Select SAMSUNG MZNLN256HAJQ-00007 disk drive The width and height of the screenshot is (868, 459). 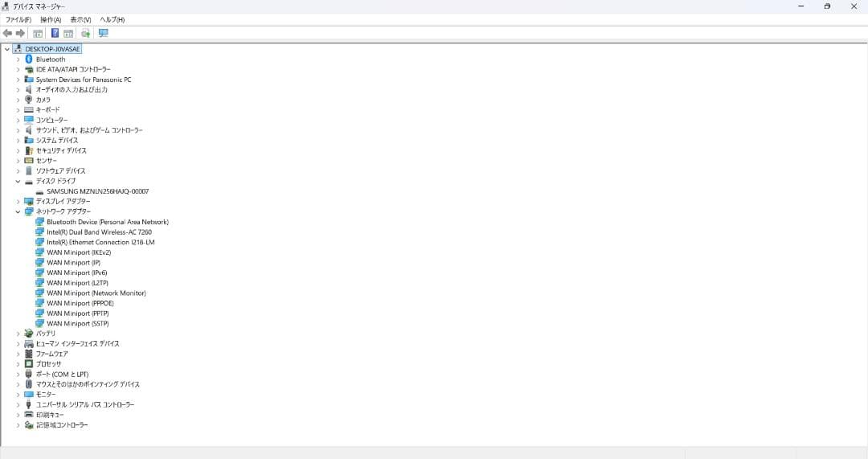tap(97, 191)
